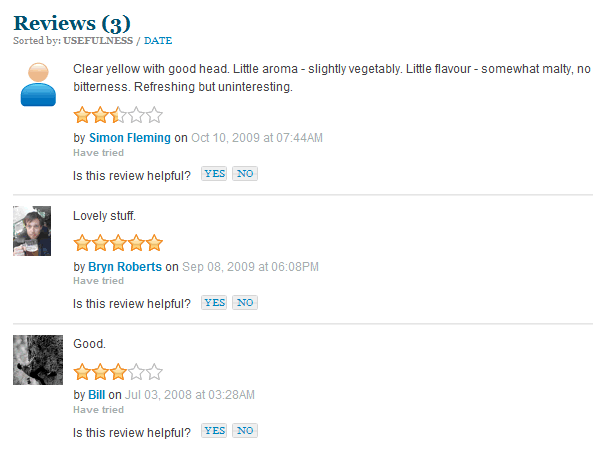Vote No on Bill's review

[x=245, y=431]
